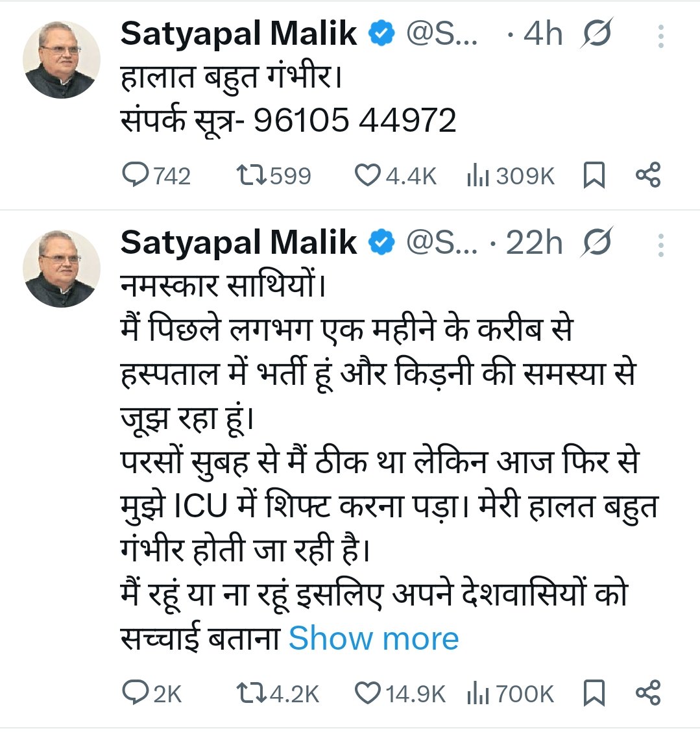700x736 pixels.
Task: Open more options menu on 22h tweet
Action: point(660,245)
